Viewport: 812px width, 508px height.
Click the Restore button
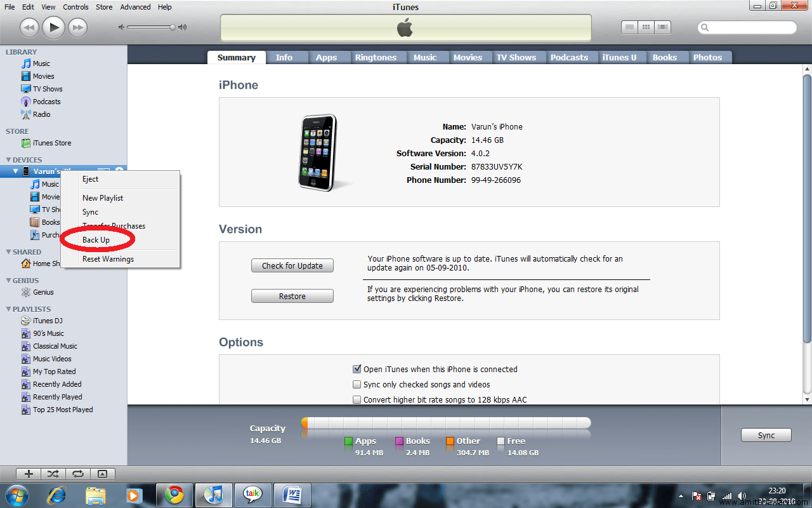(292, 296)
